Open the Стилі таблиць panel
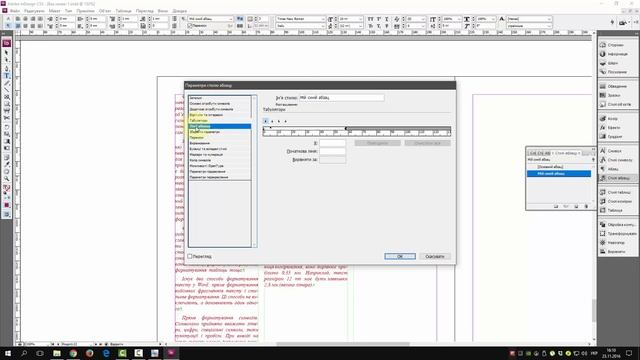The height and width of the screenshot is (360, 640). click(x=618, y=192)
